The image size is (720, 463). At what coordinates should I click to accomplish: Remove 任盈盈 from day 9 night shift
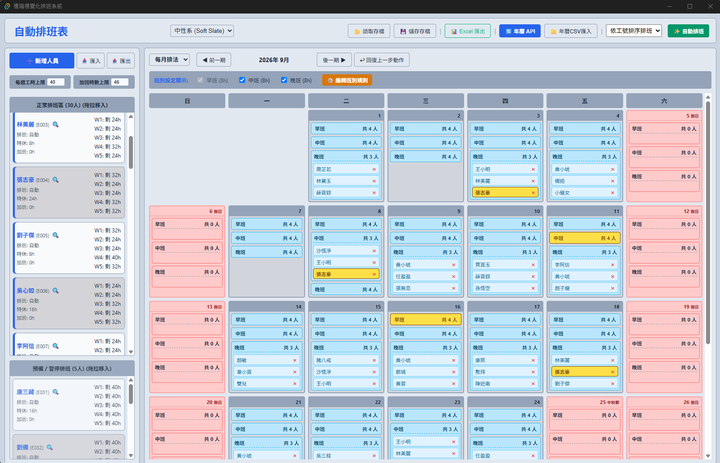click(x=454, y=277)
